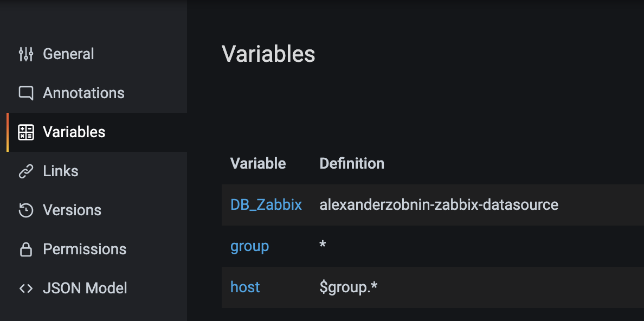Screen dimensions: 644x321
Task: Edit the host variable
Action: 245,287
